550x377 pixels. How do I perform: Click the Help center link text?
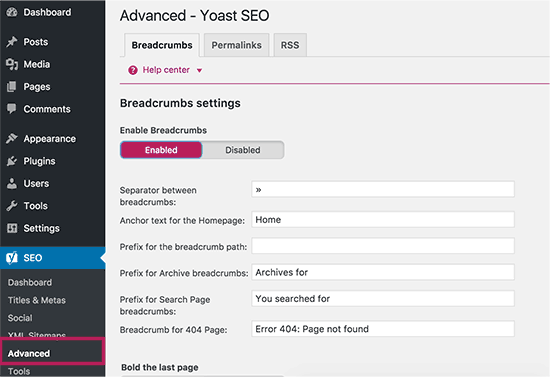[166, 70]
